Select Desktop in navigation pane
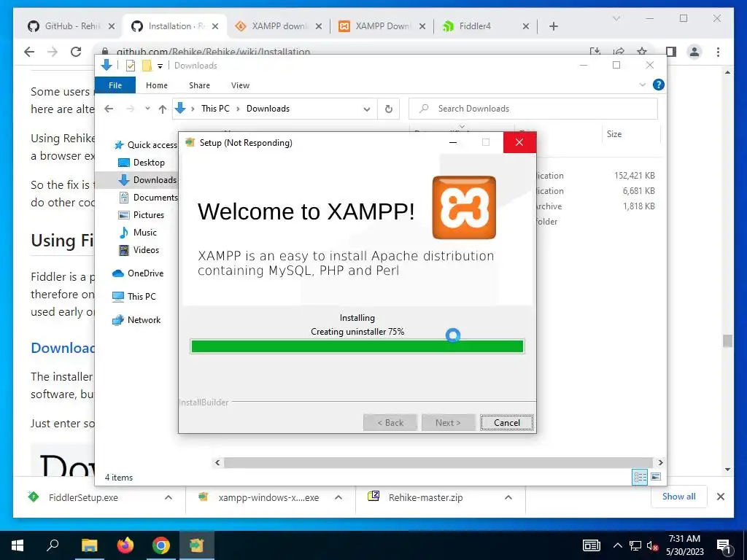The height and width of the screenshot is (560, 747). [x=142, y=163]
